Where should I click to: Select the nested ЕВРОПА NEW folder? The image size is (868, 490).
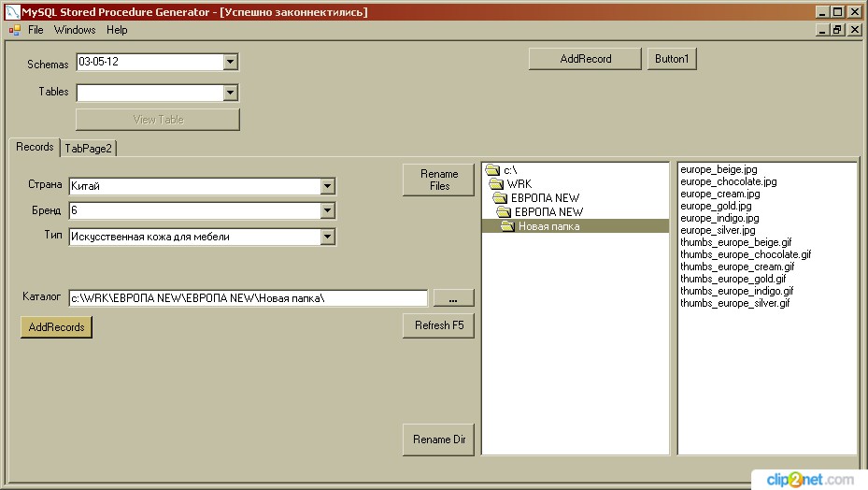point(548,211)
